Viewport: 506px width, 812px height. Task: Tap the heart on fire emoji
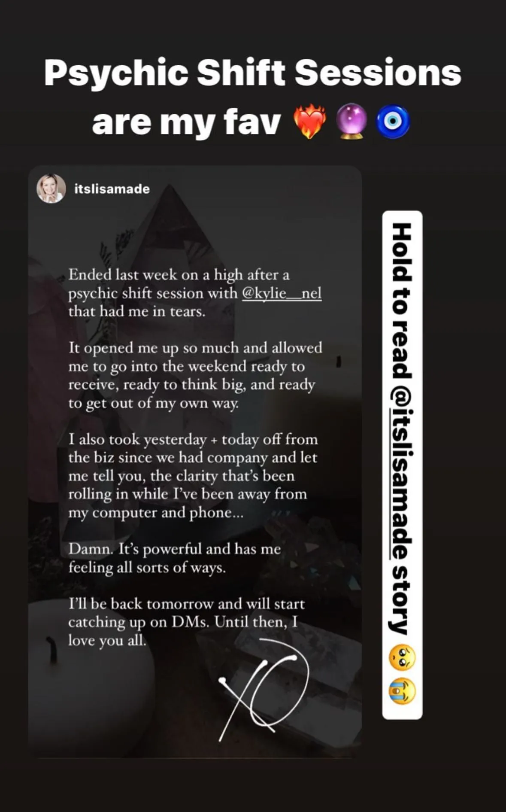tap(309, 122)
